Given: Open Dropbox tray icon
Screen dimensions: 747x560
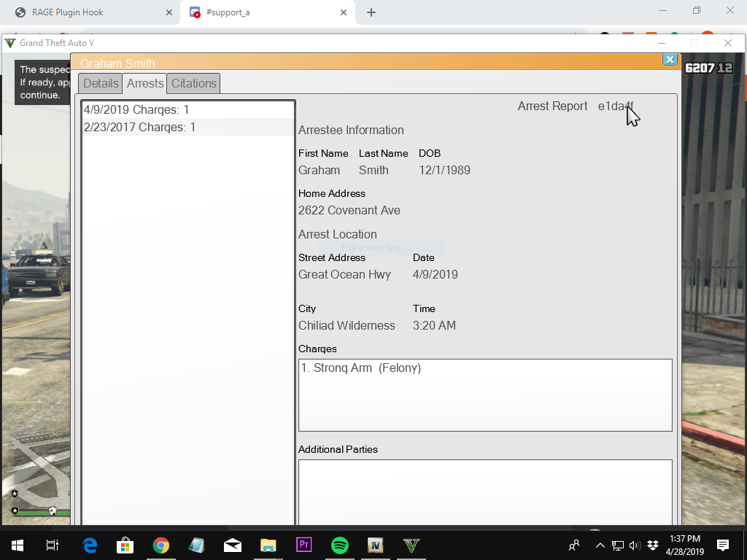Looking at the screenshot, I should 653,545.
